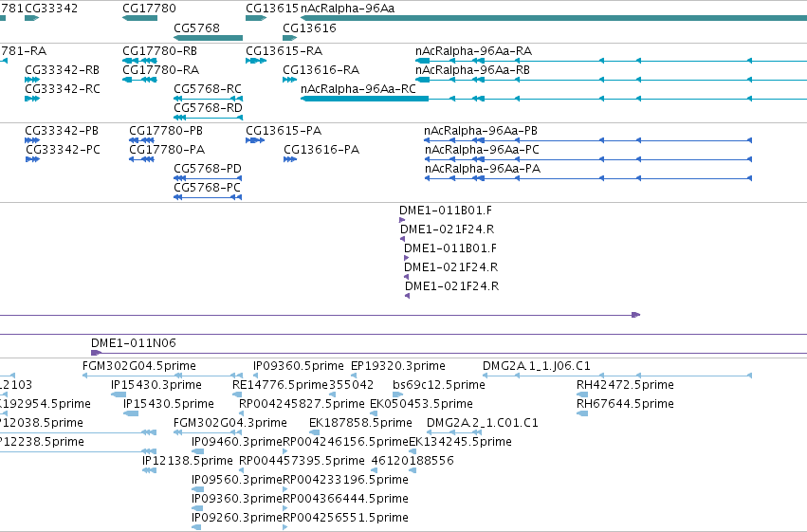Select protein nAcRalpha-96Aa-PA
The width and height of the screenshot is (807, 532).
pos(483,169)
